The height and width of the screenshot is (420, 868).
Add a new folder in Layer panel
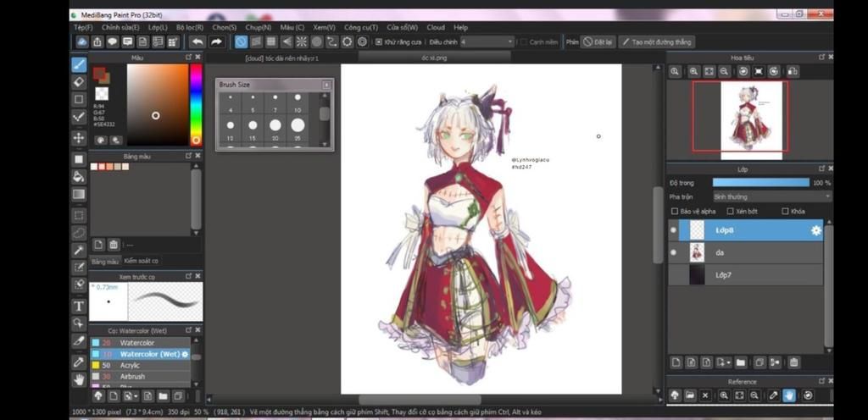pos(741,362)
